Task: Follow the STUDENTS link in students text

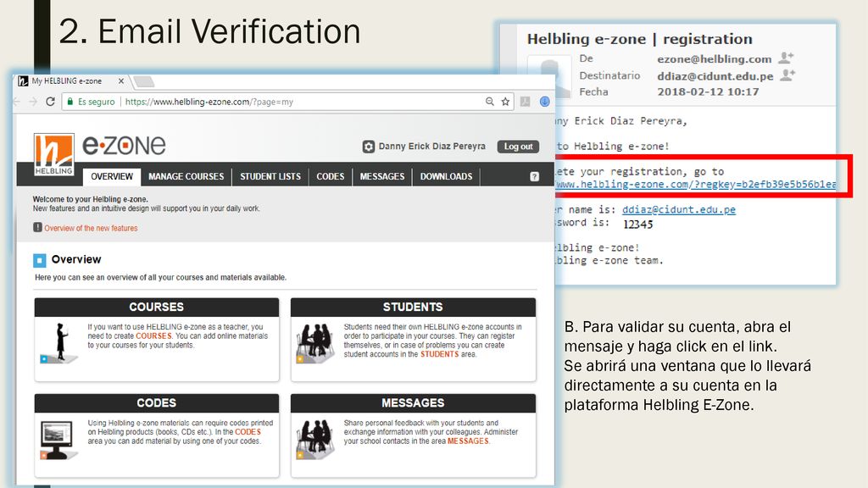Action: point(440,354)
